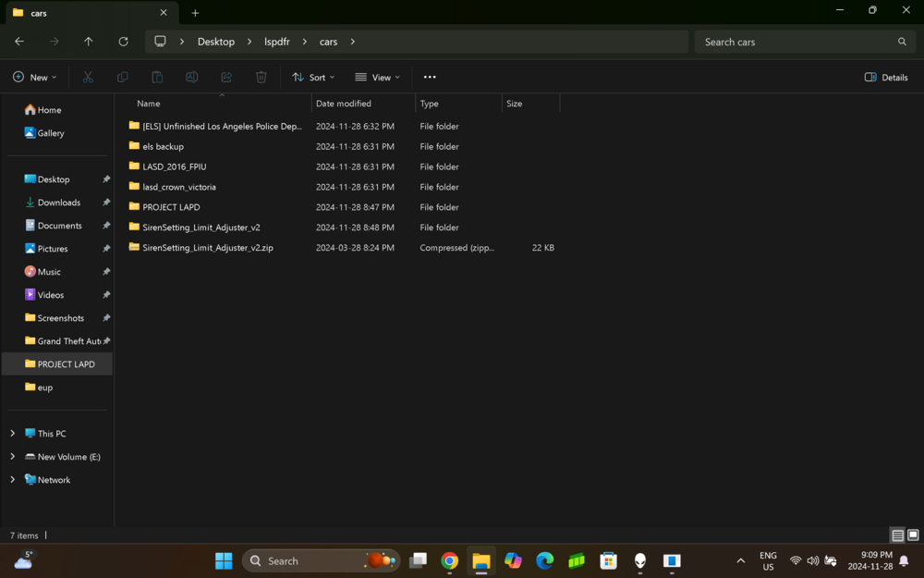Open the New menu

34,77
